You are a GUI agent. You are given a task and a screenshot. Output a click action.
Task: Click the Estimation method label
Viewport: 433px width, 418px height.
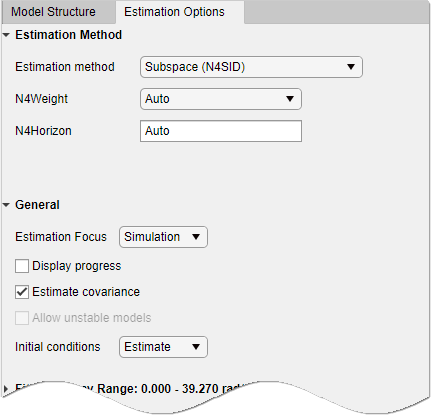coord(65,67)
